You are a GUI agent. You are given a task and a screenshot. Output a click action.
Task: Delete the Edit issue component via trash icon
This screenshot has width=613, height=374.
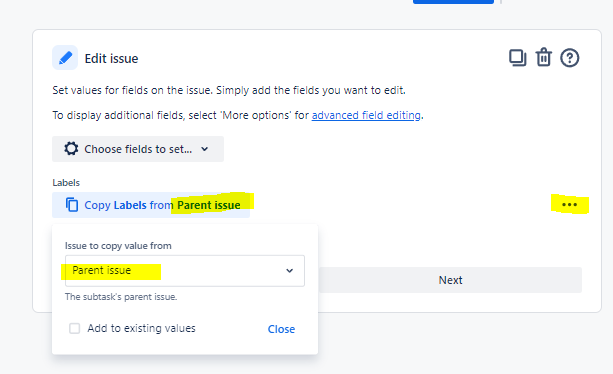[543, 58]
